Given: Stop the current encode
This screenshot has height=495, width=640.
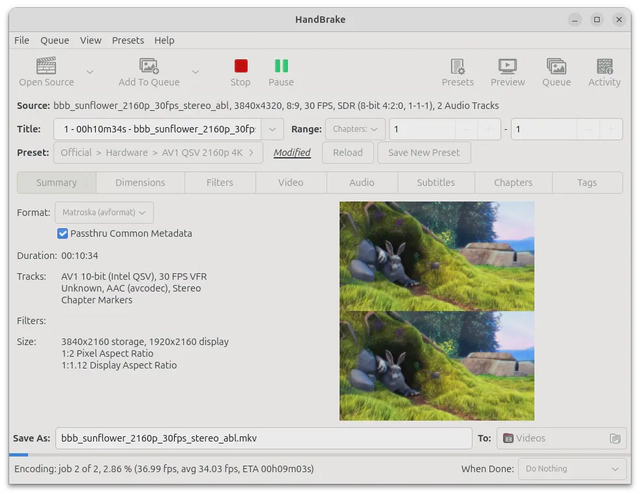Looking at the screenshot, I should click(x=240, y=66).
